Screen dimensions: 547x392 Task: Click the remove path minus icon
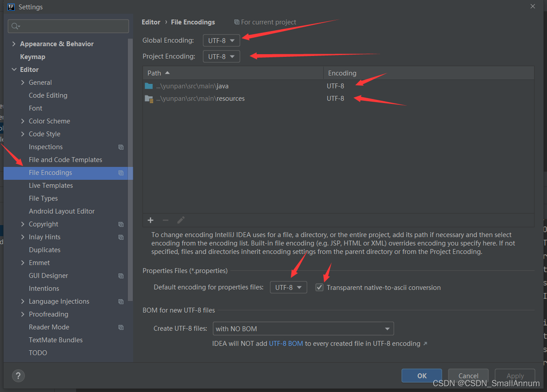tap(165, 220)
